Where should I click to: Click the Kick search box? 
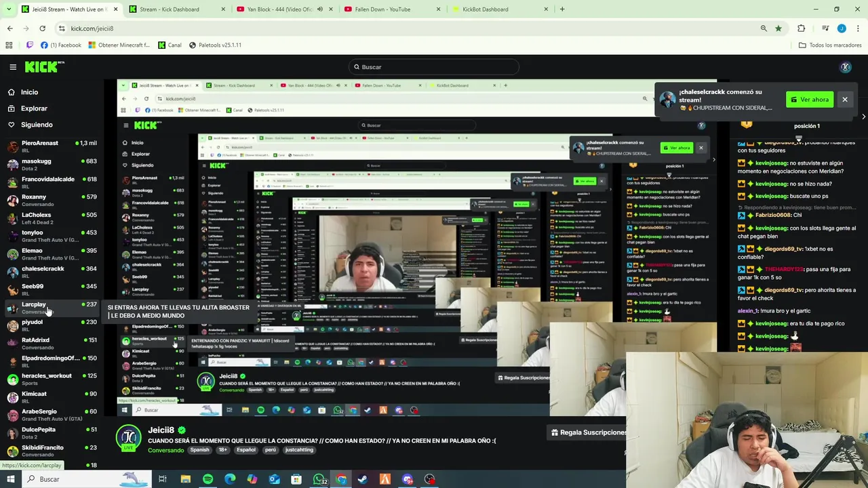434,67
